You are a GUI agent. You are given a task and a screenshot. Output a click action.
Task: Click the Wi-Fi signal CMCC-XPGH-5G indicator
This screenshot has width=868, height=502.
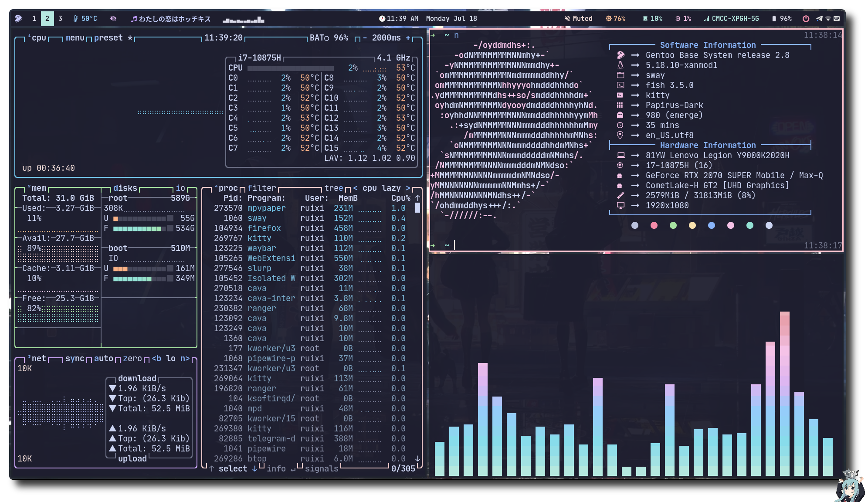[x=731, y=18]
